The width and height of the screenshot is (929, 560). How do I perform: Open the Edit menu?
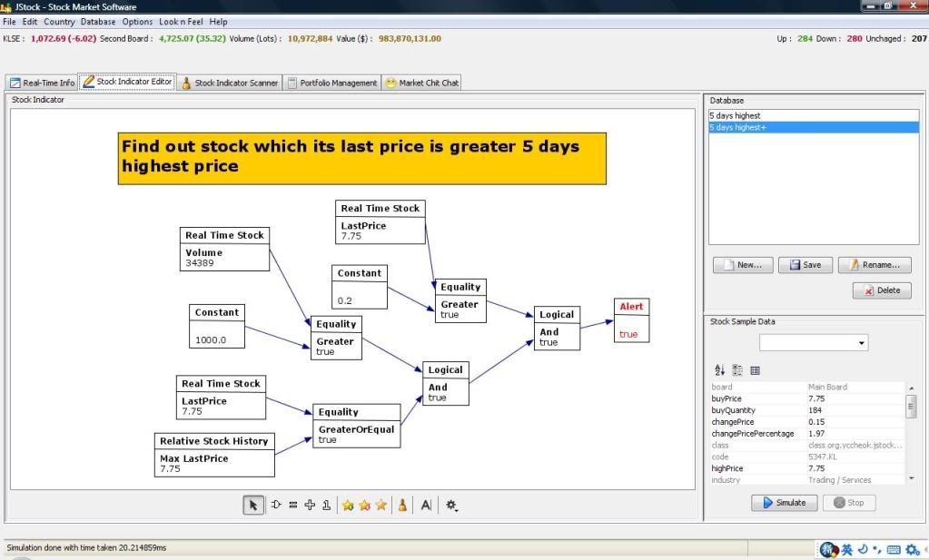[x=30, y=22]
